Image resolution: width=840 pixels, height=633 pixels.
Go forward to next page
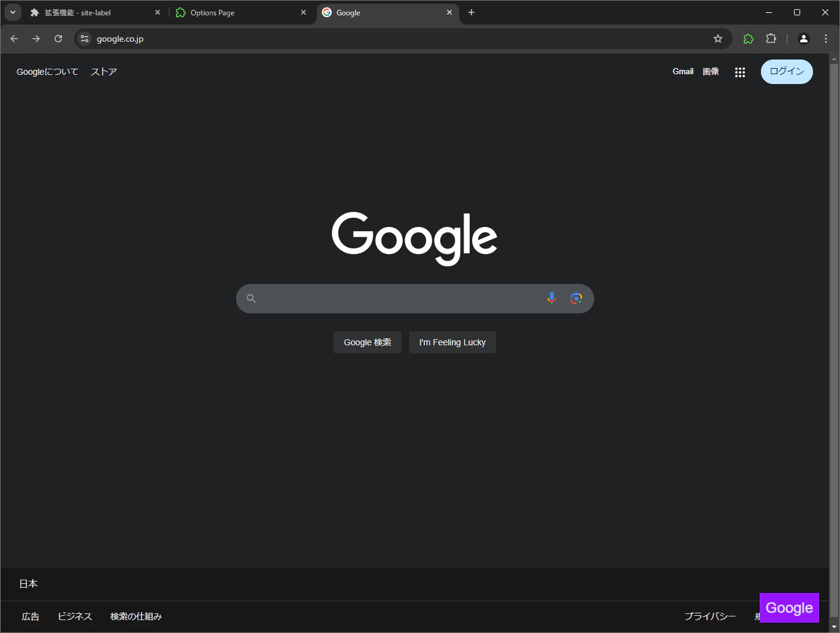36,39
